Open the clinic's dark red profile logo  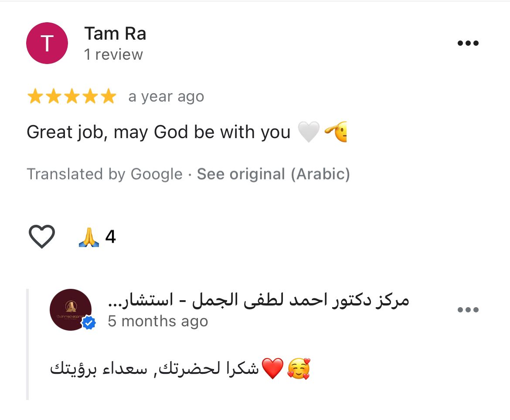(71, 309)
